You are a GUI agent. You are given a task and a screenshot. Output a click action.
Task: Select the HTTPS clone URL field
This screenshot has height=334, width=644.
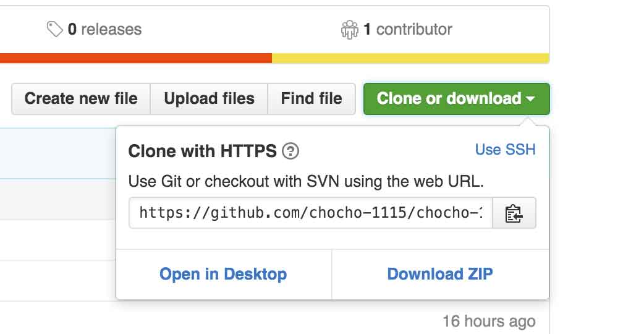[310, 213]
